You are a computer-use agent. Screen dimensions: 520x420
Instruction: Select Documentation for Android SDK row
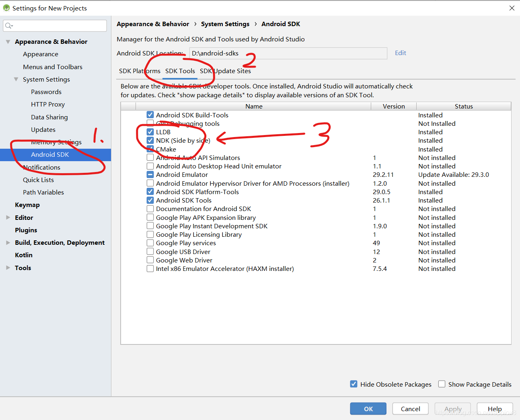pyautogui.click(x=203, y=209)
